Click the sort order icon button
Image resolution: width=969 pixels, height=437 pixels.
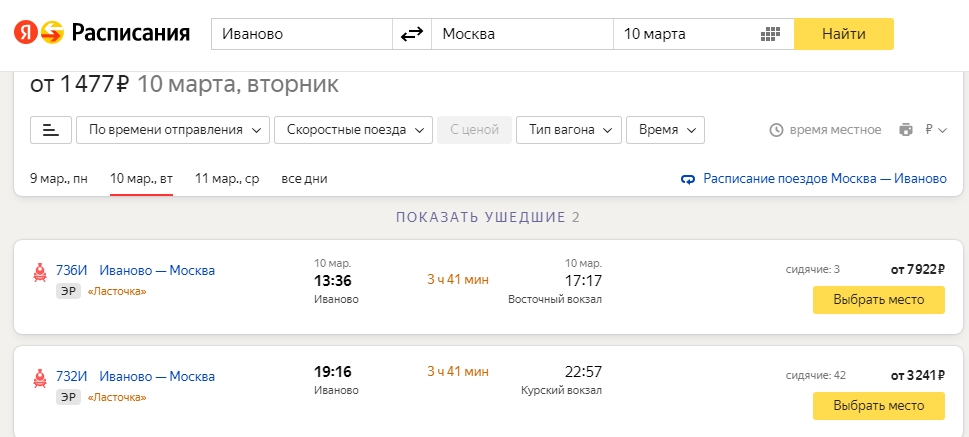(51, 130)
